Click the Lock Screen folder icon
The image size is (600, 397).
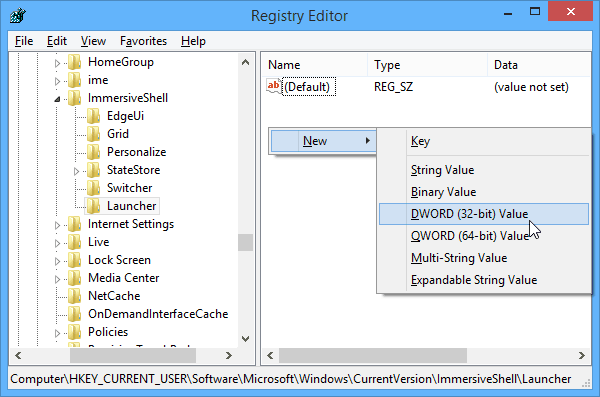[75, 260]
